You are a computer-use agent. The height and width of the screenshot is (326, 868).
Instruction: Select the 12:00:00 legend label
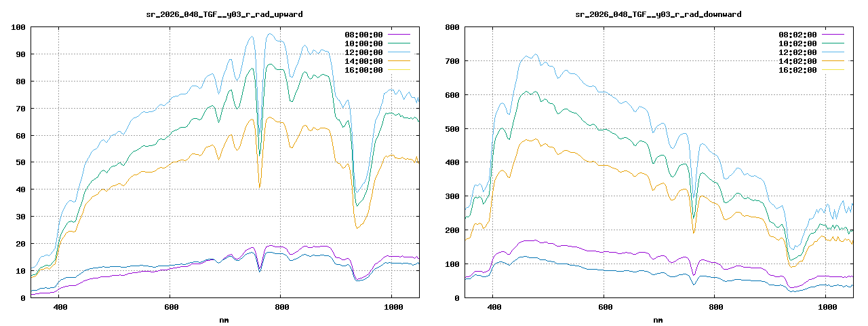[363, 52]
